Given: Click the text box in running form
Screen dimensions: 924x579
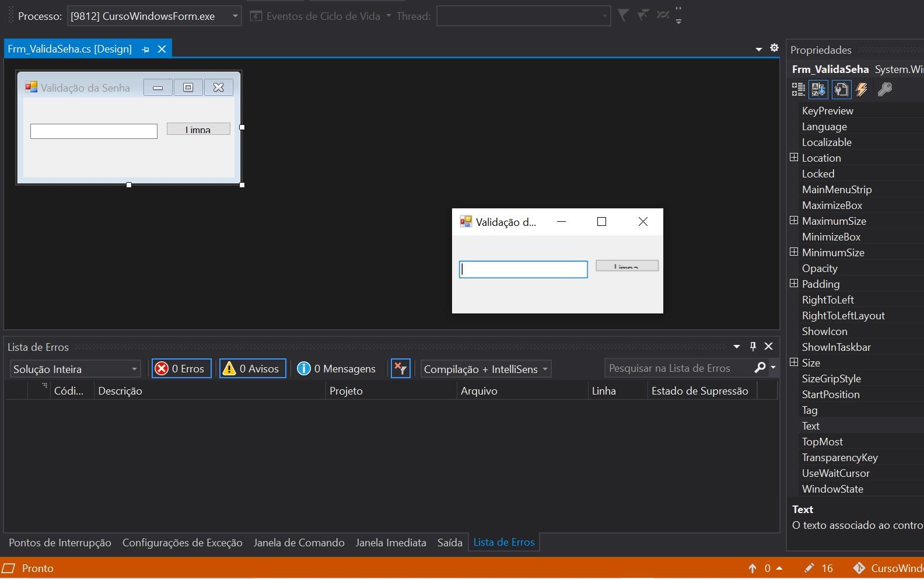Looking at the screenshot, I should (x=523, y=269).
